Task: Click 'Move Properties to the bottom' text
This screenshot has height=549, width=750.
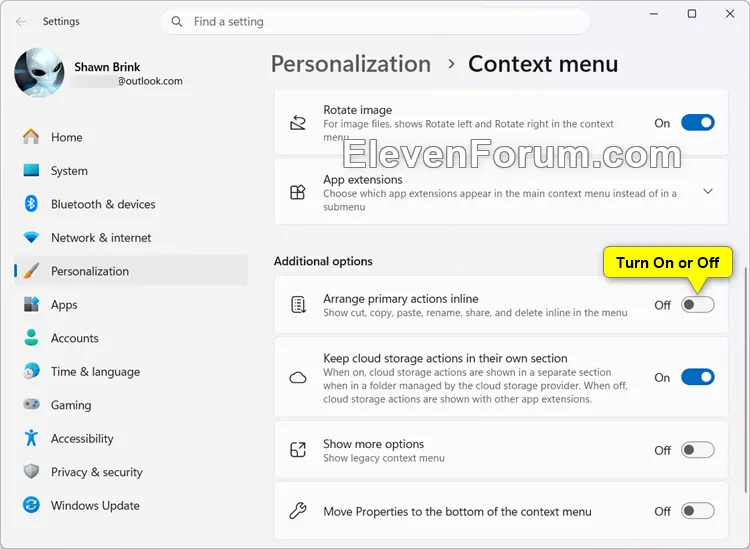Action: point(457,512)
